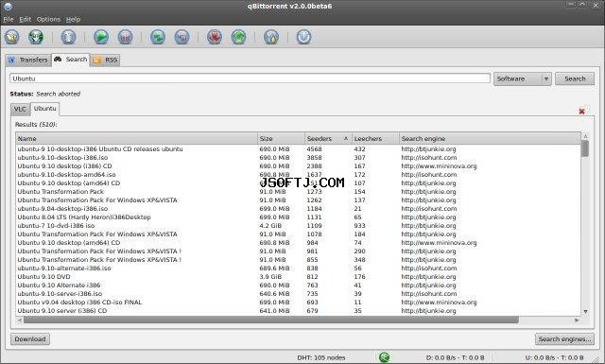Screen dimensions: 605x364
Task: Select 'ubuntu-9.10-server-i386.iso' result
Action: (298, 293)
